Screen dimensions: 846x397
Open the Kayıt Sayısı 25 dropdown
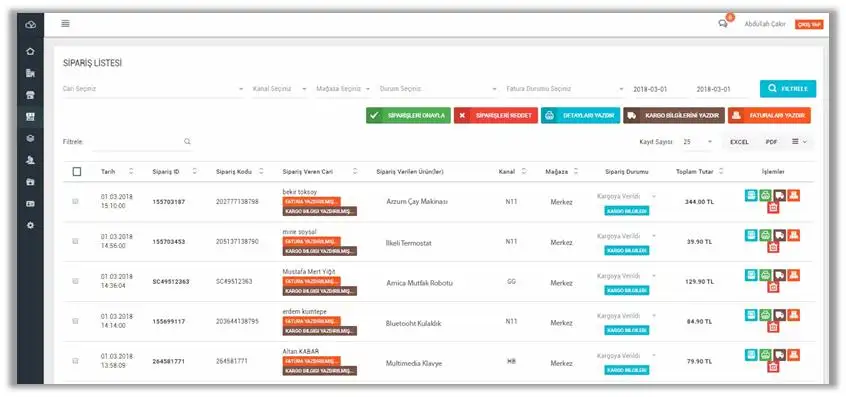(x=697, y=142)
